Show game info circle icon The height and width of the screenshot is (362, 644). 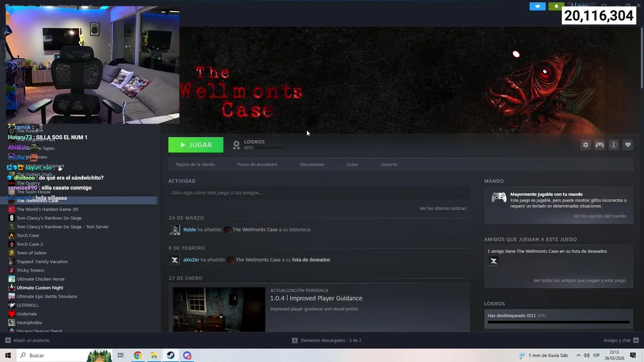[x=614, y=145]
